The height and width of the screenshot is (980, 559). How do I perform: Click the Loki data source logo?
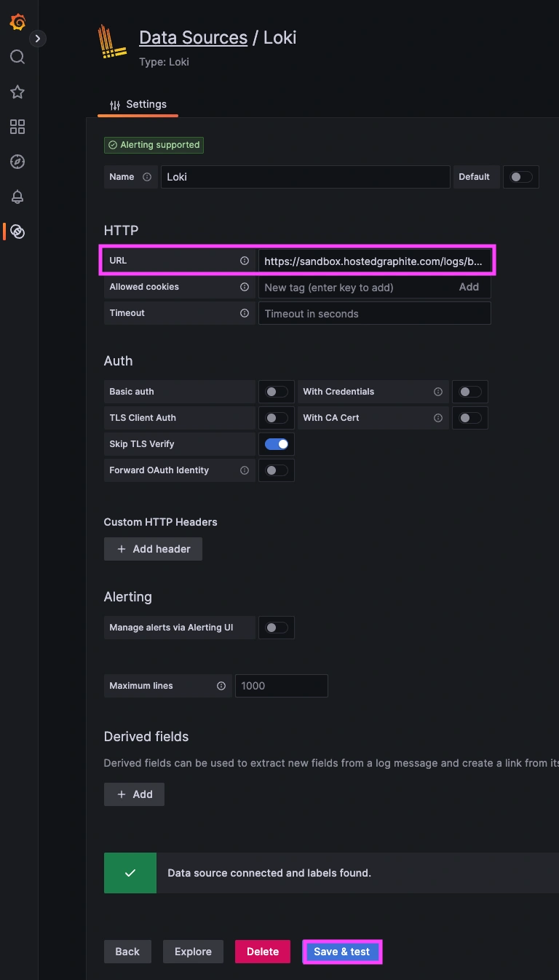pos(113,43)
